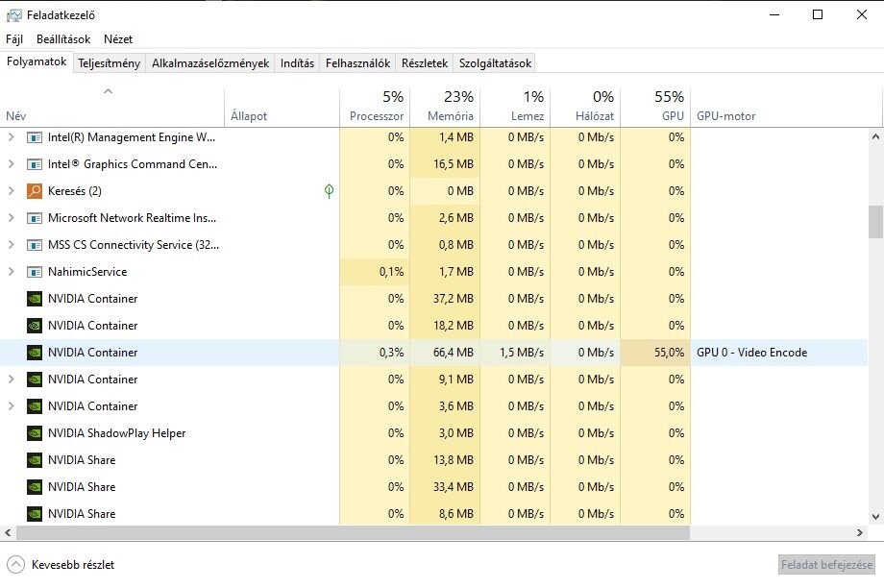Click the NahimicService process icon
The image size is (884, 588).
coord(35,272)
